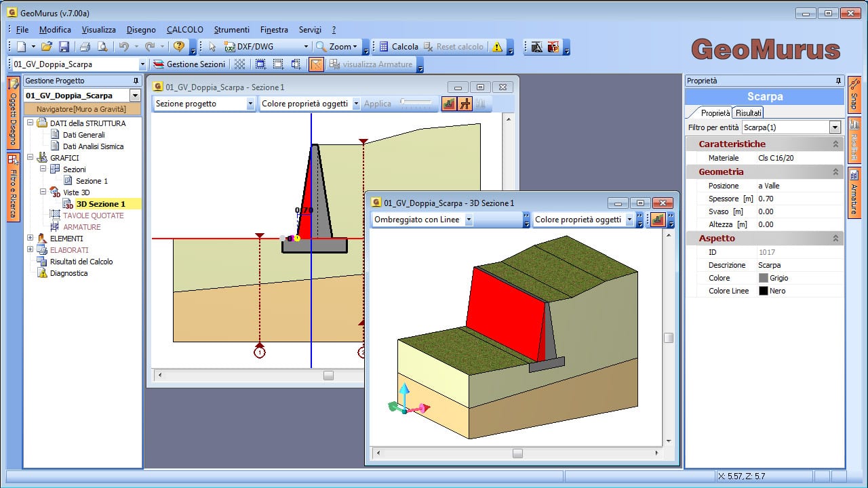Click the Save floppy disk icon

[x=64, y=47]
